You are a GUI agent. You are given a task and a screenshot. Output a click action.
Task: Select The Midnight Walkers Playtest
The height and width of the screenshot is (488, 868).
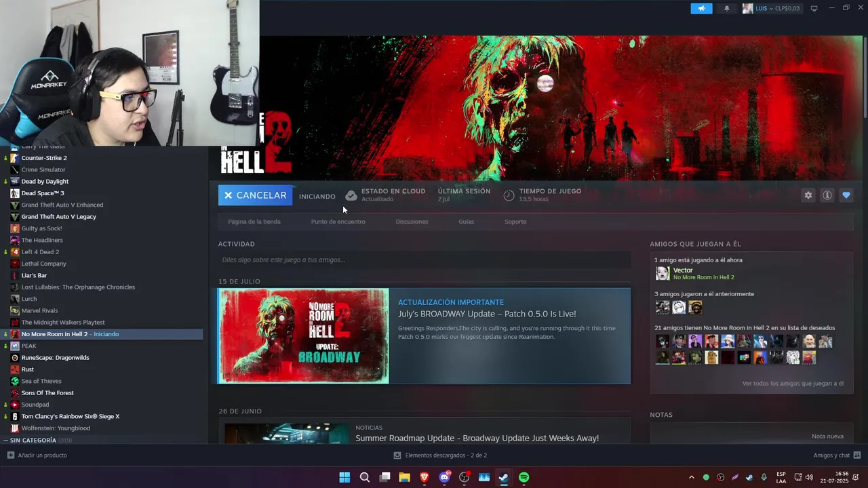[63, 323]
